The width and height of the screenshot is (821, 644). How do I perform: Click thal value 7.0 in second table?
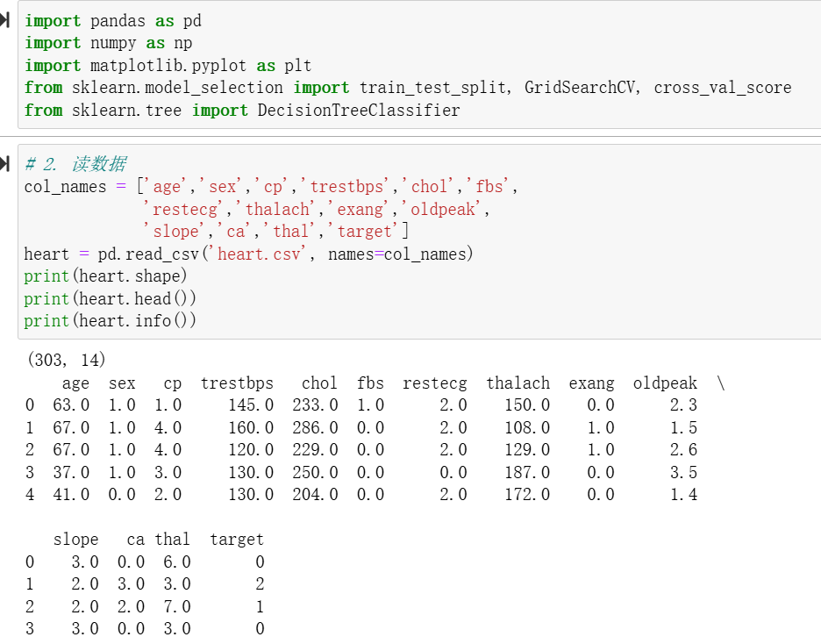click(177, 607)
